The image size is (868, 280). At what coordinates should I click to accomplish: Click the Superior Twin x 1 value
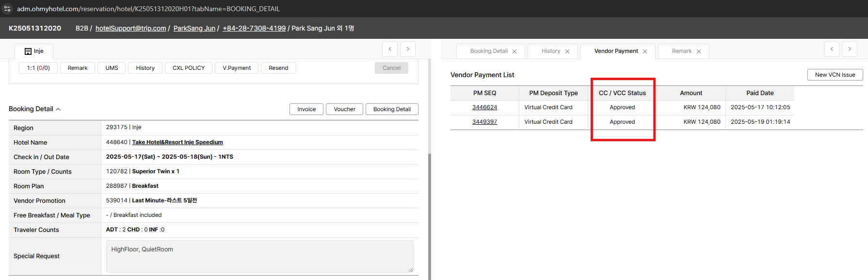pos(156,171)
